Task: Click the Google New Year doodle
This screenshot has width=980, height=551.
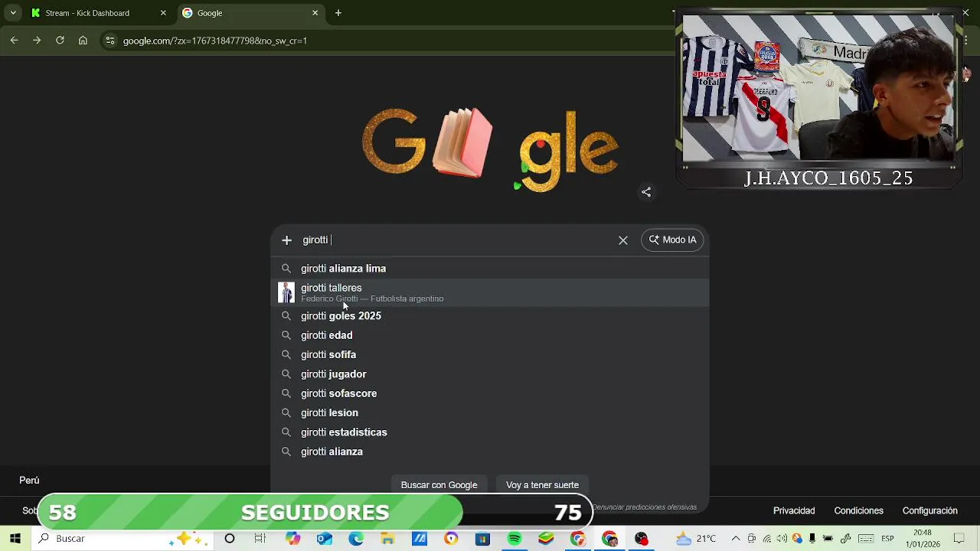Action: (x=490, y=149)
